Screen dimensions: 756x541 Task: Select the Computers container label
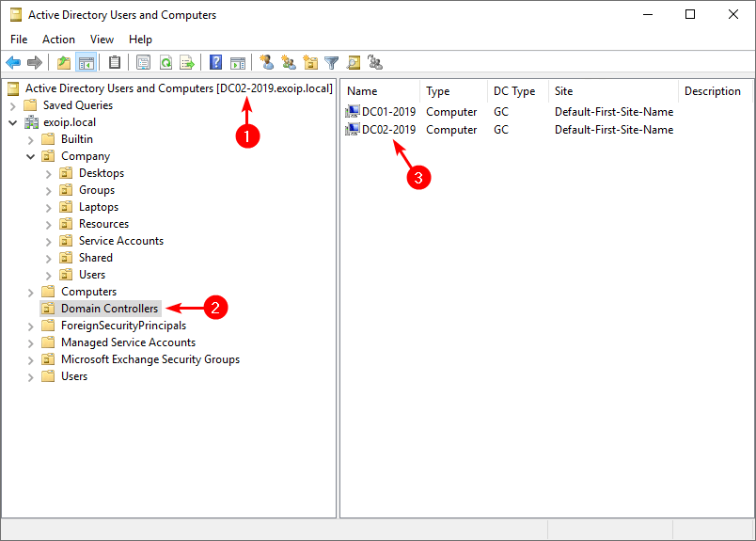pos(88,292)
